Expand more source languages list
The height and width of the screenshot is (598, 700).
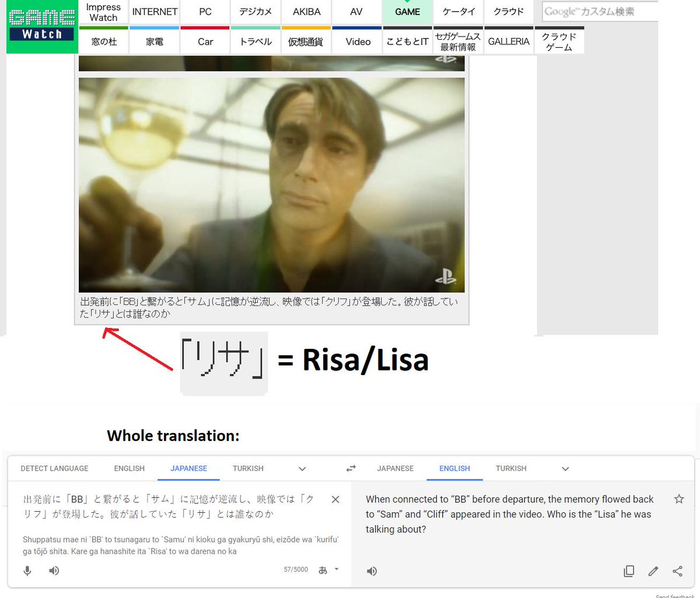(x=302, y=468)
